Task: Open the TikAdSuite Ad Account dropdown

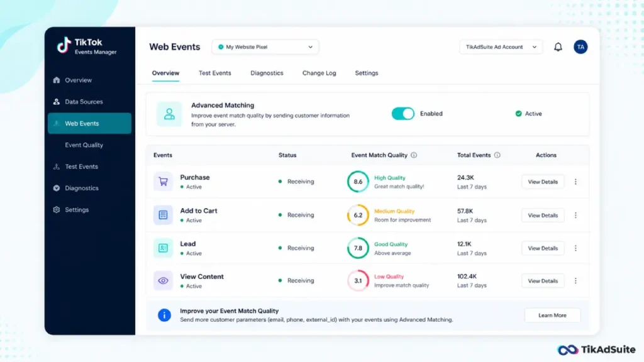Action: coord(501,47)
